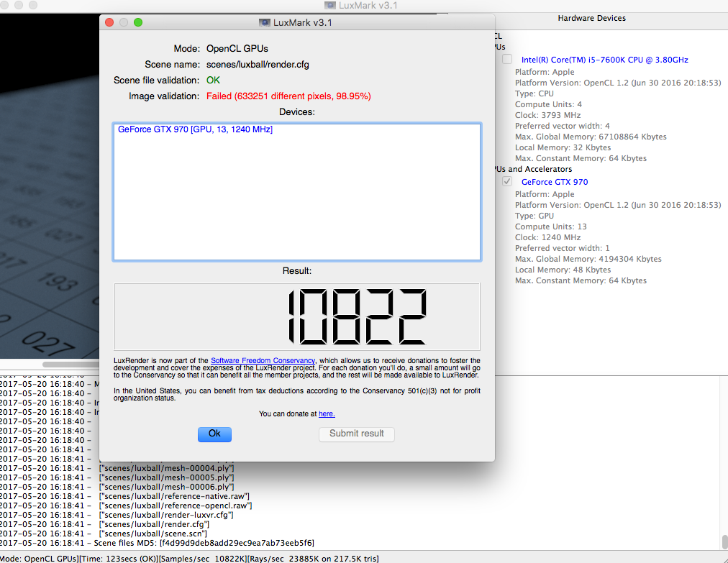This screenshot has width=728, height=563.
Task: Click GPU Compute Units: 13 property
Action: point(550,226)
